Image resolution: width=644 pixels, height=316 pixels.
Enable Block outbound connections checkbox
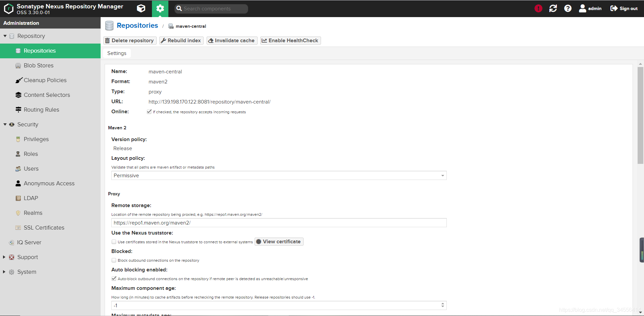114,260
